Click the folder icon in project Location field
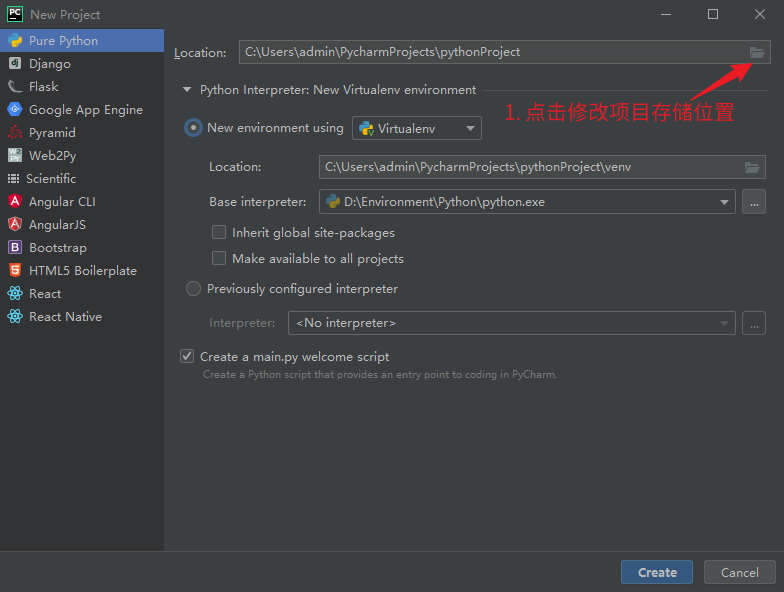 (x=757, y=52)
